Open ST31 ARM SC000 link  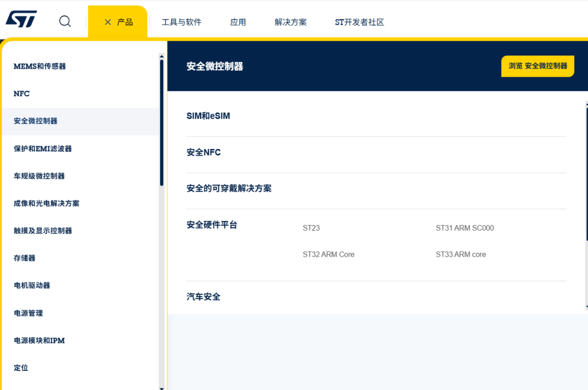pyautogui.click(x=464, y=228)
